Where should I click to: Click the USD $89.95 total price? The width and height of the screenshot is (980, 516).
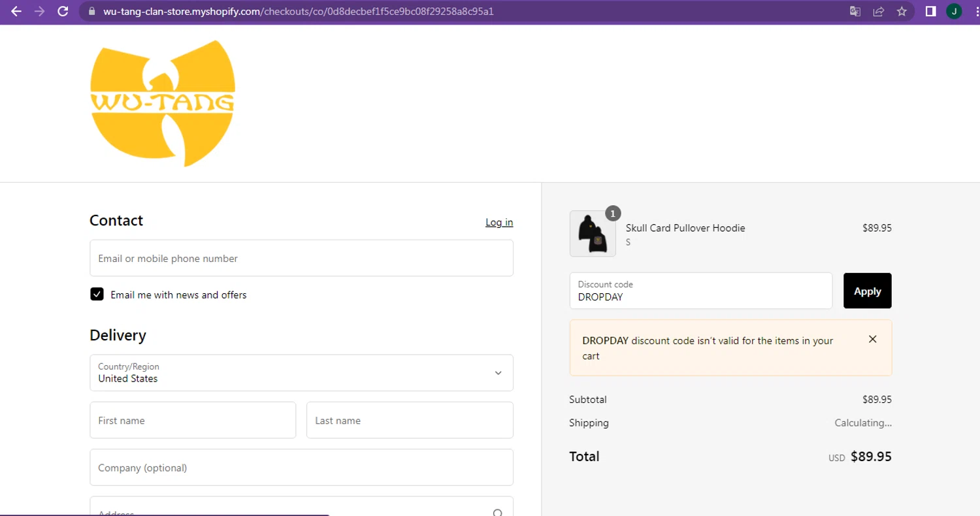coord(860,457)
